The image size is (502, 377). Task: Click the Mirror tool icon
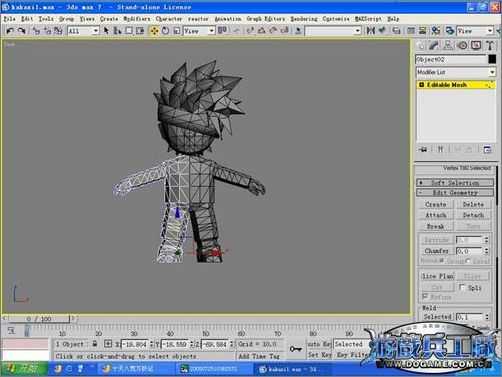pyautogui.click(x=370, y=31)
